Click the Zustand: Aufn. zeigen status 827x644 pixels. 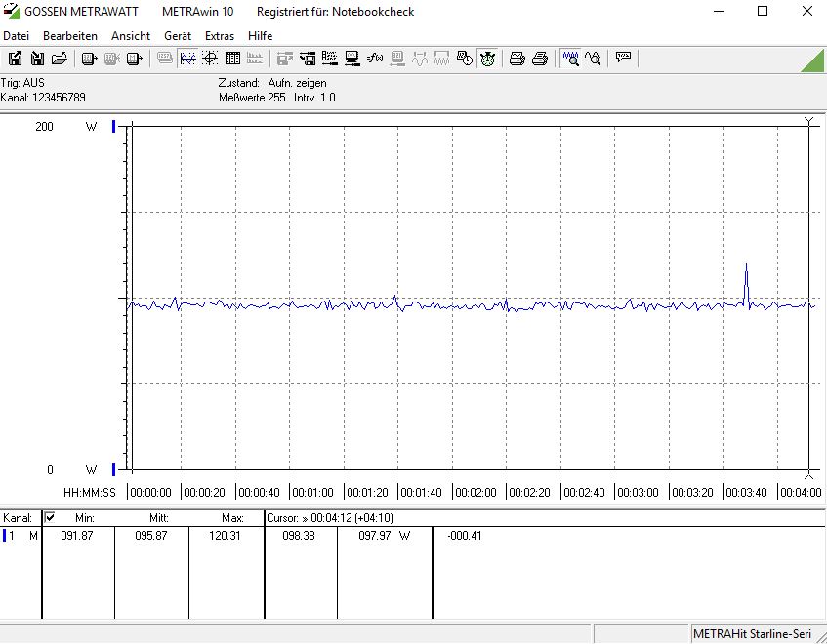tap(272, 83)
